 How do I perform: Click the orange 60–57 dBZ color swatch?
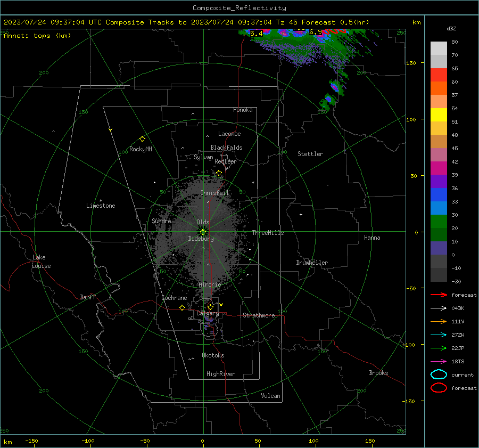click(x=439, y=88)
